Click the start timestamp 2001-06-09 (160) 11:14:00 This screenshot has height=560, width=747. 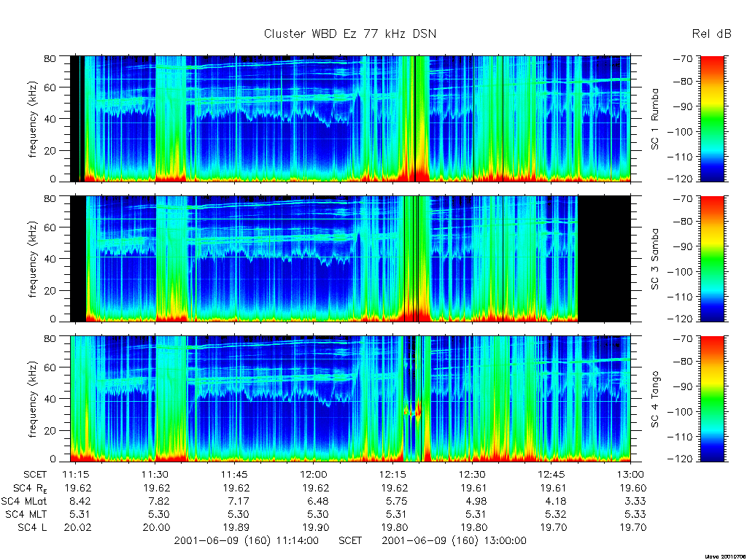pos(246,541)
